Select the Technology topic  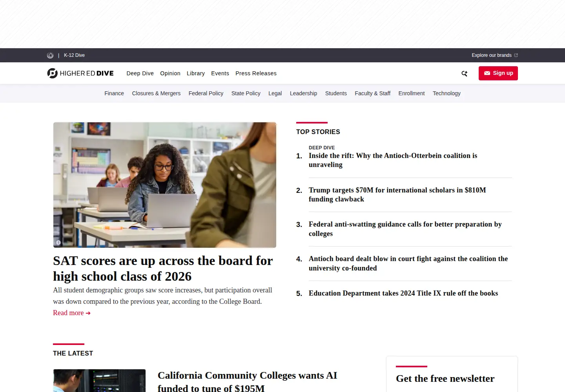pyautogui.click(x=447, y=93)
